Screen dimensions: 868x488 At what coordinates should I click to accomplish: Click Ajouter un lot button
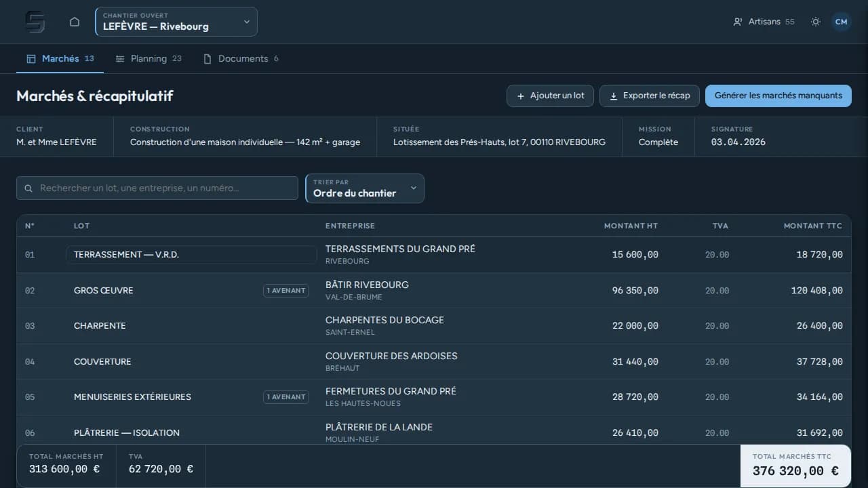[550, 96]
